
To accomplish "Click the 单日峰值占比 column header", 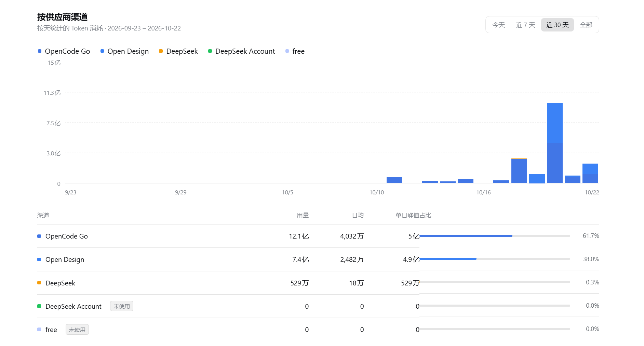I will point(413,215).
